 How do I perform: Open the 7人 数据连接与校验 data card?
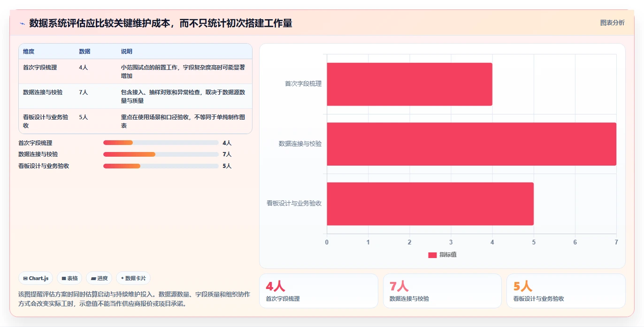[x=442, y=291]
